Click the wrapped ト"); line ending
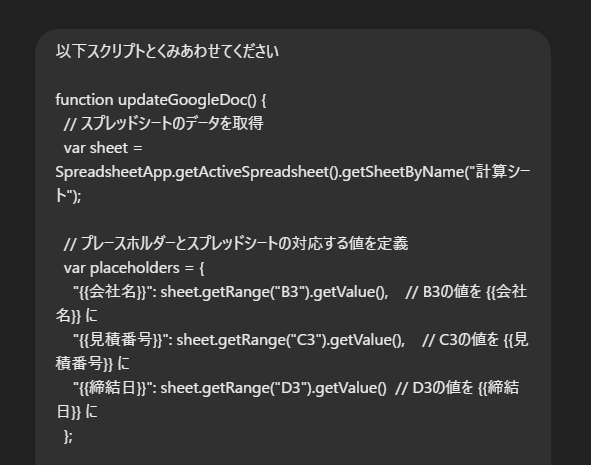Viewport: 591px width, 465px height. pyautogui.click(x=68, y=196)
